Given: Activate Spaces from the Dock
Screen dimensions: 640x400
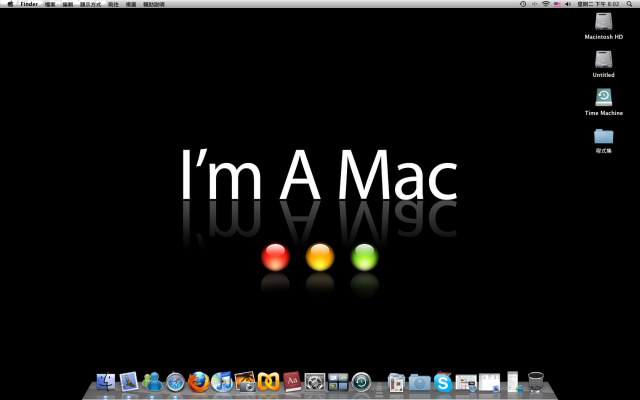Looking at the screenshot, I should click(338, 382).
